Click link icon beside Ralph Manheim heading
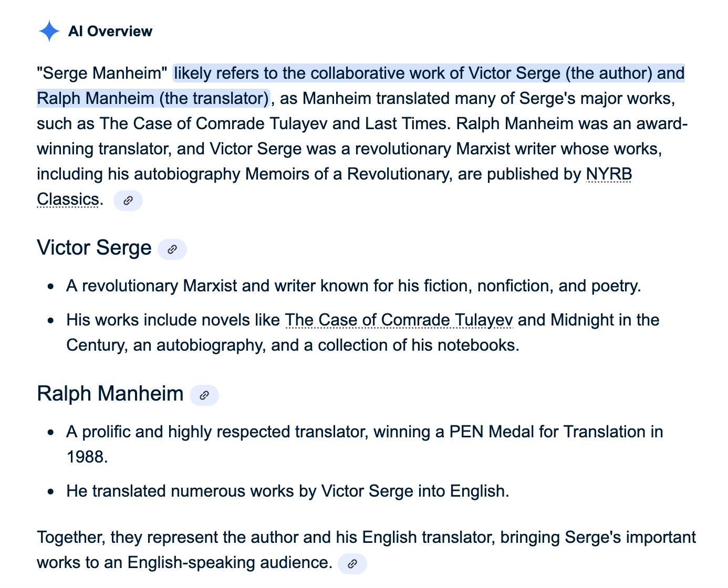Image resolution: width=728 pixels, height=588 pixels. [x=204, y=395]
